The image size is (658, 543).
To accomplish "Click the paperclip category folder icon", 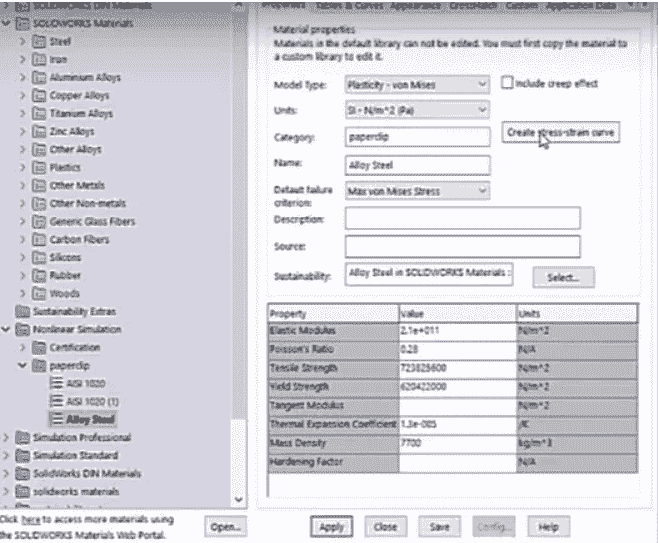I will tap(39, 365).
